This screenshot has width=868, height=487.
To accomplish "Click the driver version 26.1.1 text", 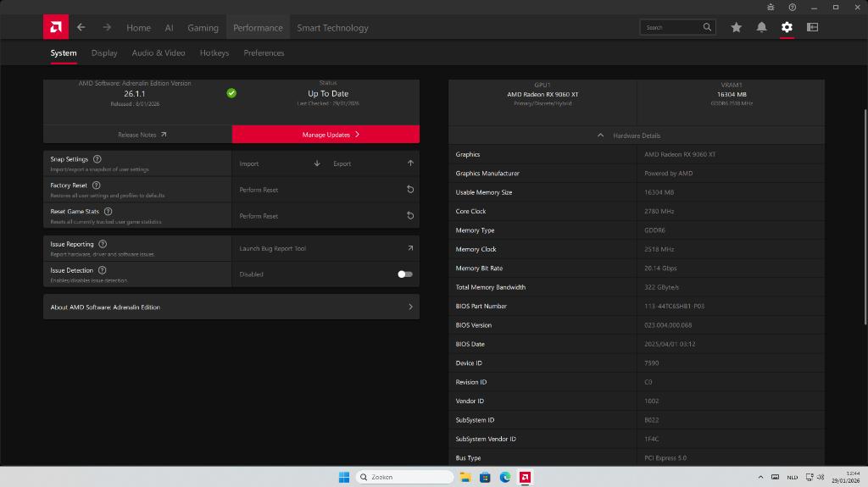I will [x=135, y=93].
